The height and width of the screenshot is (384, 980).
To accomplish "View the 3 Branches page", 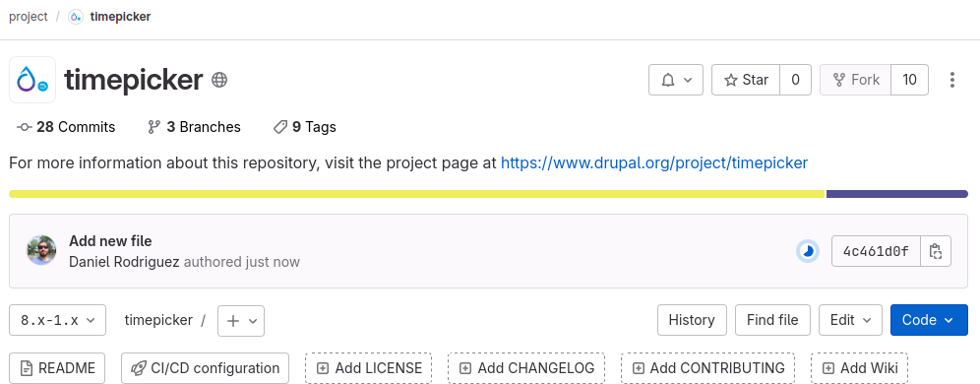I will tap(194, 127).
